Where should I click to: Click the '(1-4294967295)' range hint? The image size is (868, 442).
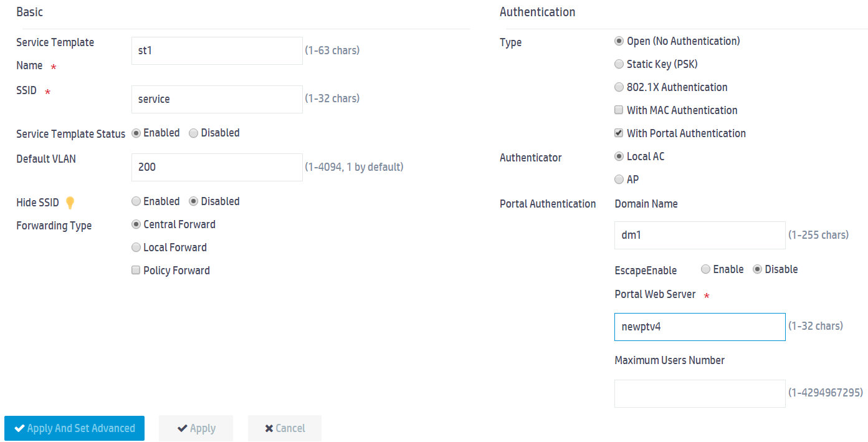point(826,393)
